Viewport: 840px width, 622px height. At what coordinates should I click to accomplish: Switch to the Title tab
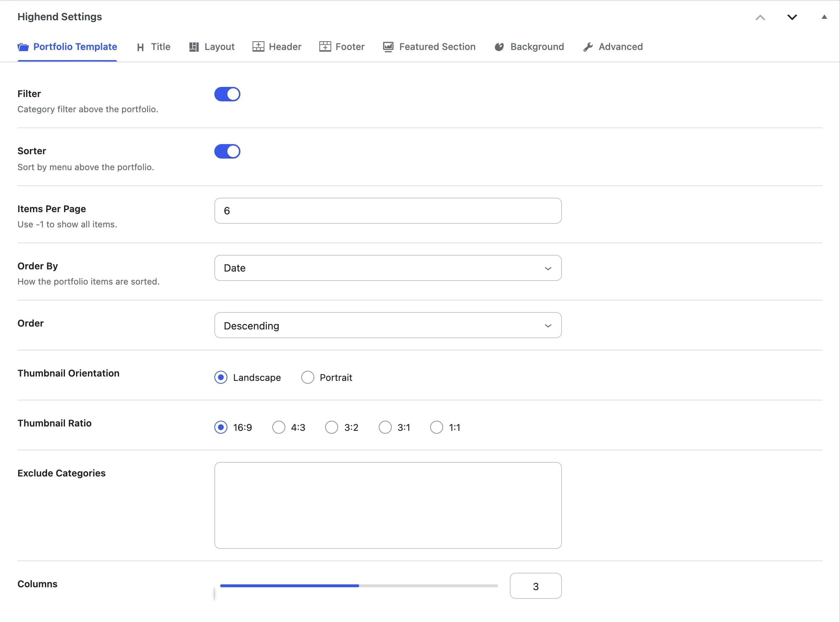click(154, 47)
